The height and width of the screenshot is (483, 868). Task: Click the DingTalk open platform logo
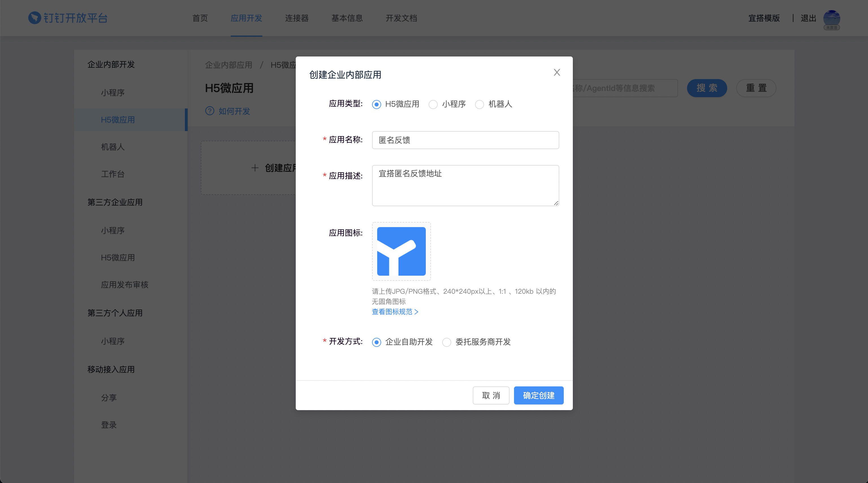pos(68,18)
